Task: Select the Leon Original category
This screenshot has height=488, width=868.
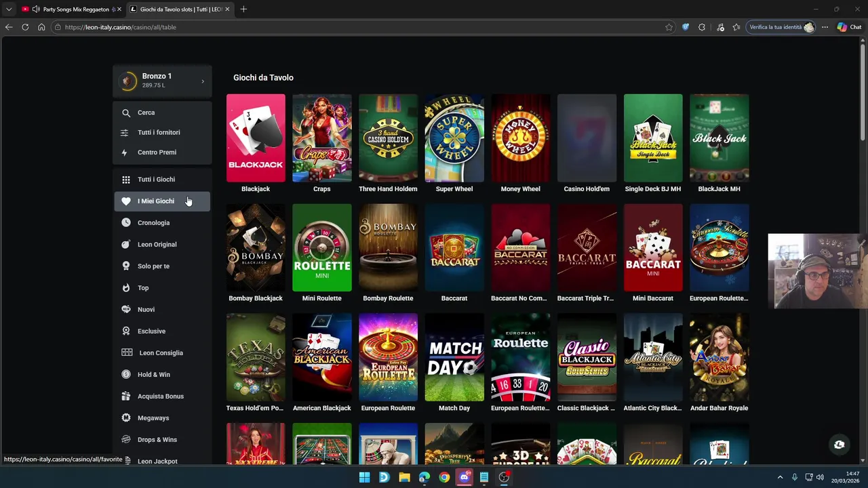Action: tap(162, 245)
